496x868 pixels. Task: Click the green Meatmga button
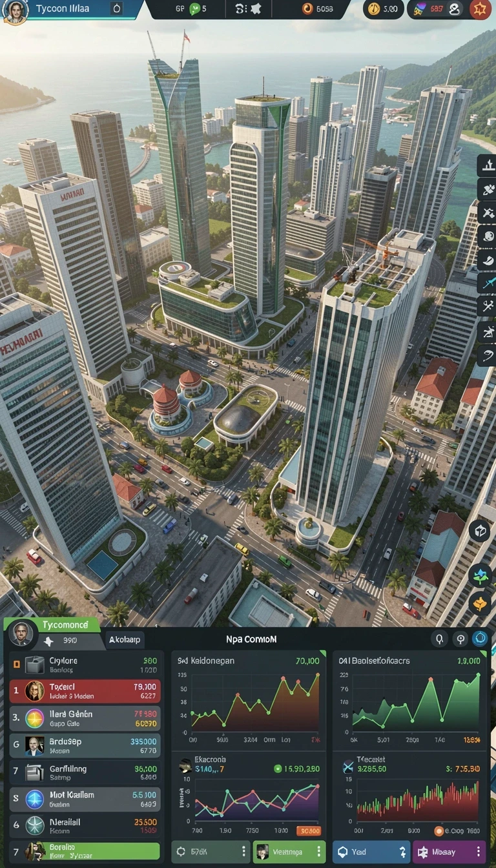(289, 852)
